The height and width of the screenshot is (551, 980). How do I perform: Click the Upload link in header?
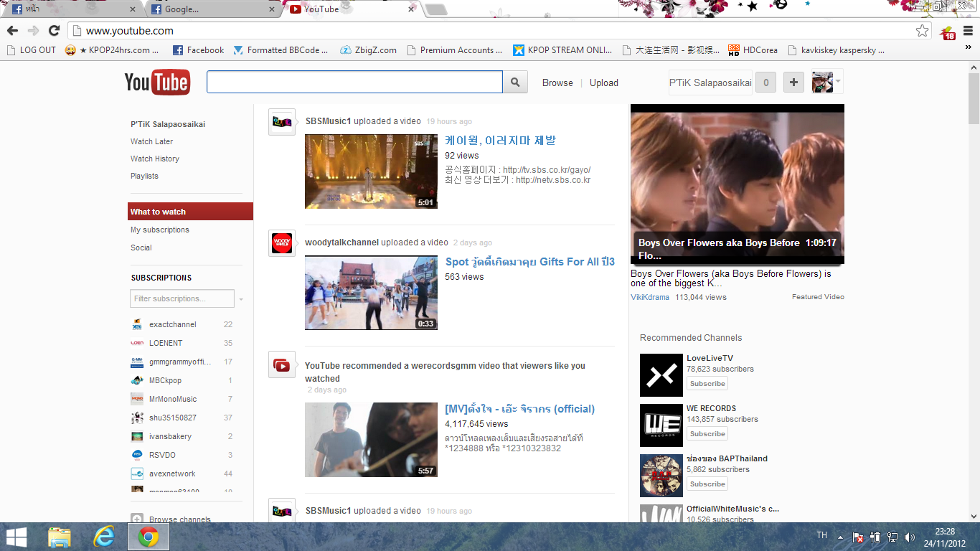[604, 83]
